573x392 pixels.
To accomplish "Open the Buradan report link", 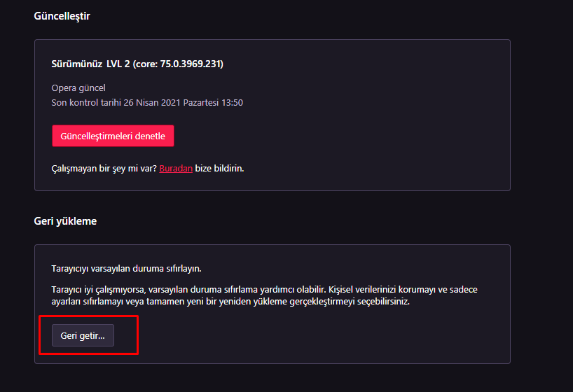I will tap(176, 169).
